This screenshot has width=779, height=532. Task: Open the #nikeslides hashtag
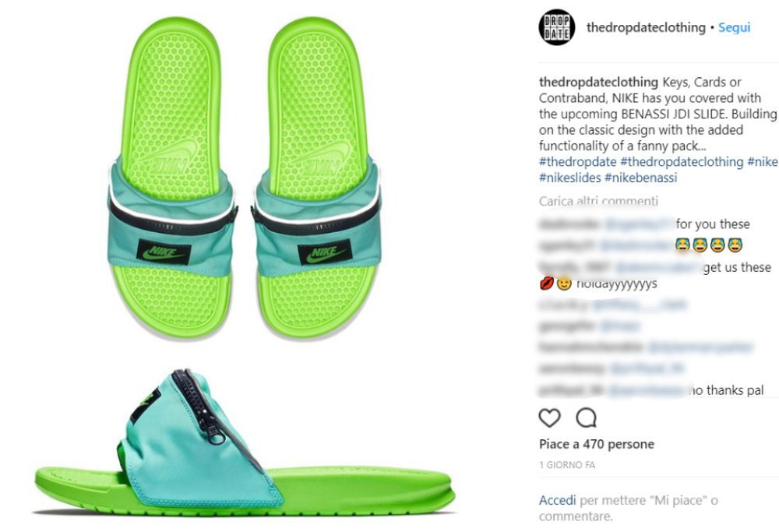coord(570,178)
